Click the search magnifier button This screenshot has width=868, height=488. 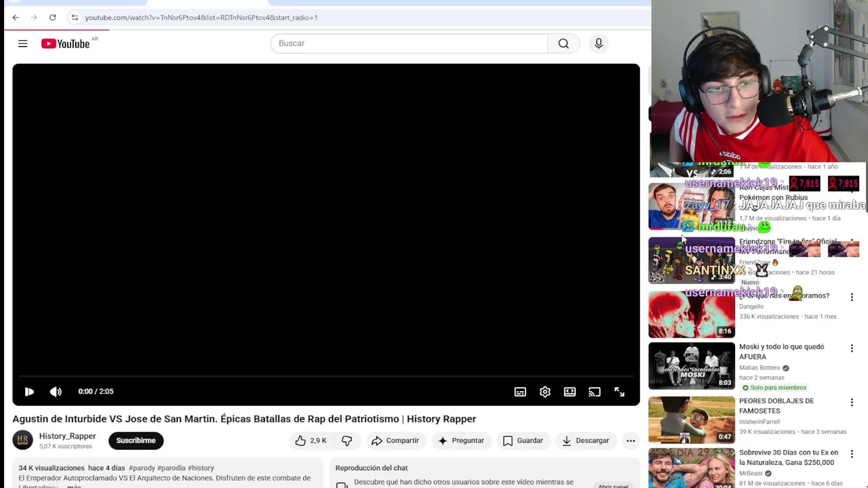564,43
